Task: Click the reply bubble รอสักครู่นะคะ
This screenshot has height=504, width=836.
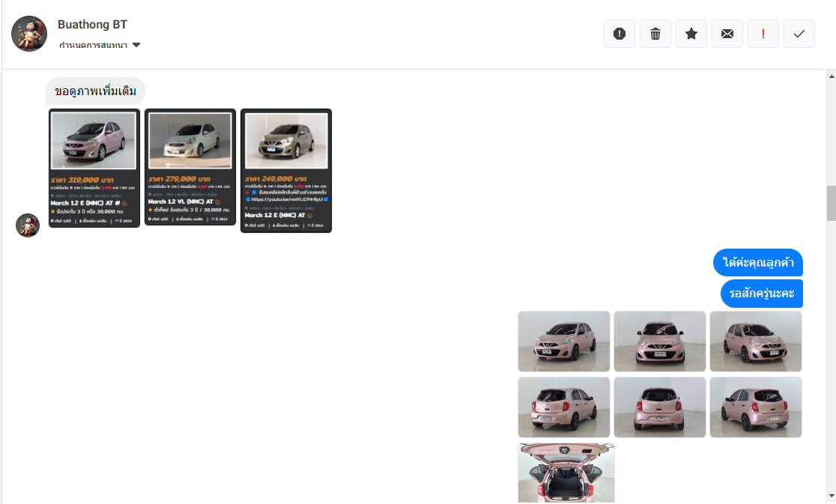Action: coord(761,294)
